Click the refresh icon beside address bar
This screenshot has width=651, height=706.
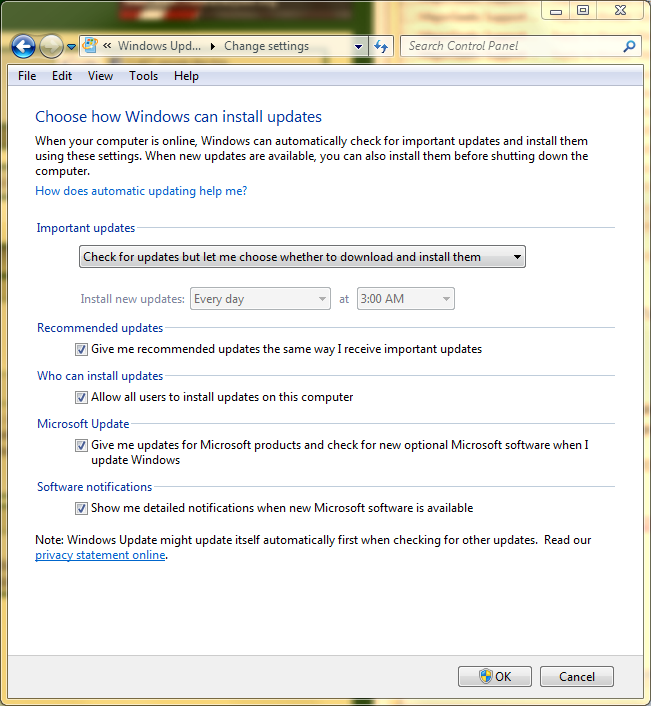click(x=381, y=46)
